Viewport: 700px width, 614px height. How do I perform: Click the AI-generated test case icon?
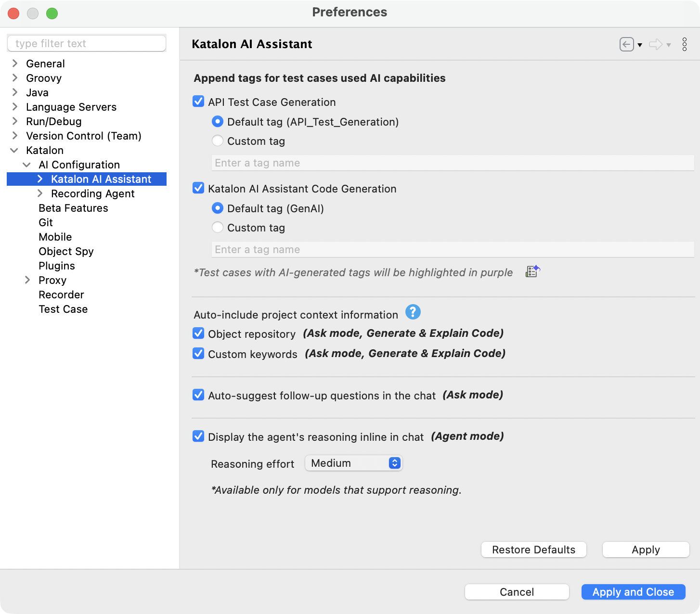(533, 271)
